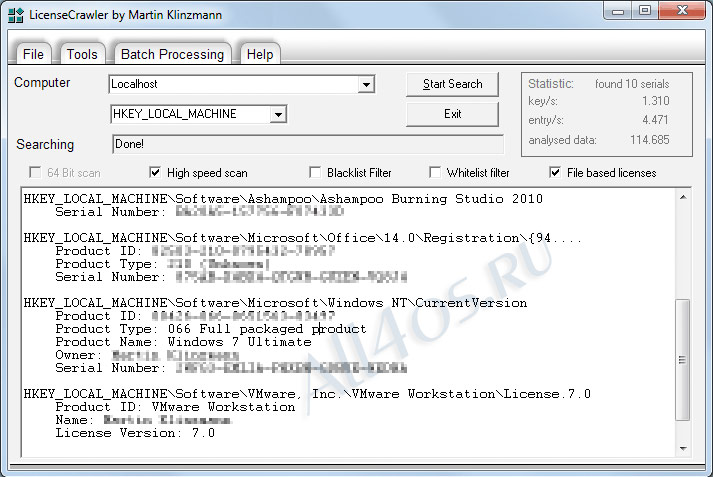The image size is (713, 477).
Task: Toggle the 64 Bit scan checkbox
Action: [x=35, y=173]
